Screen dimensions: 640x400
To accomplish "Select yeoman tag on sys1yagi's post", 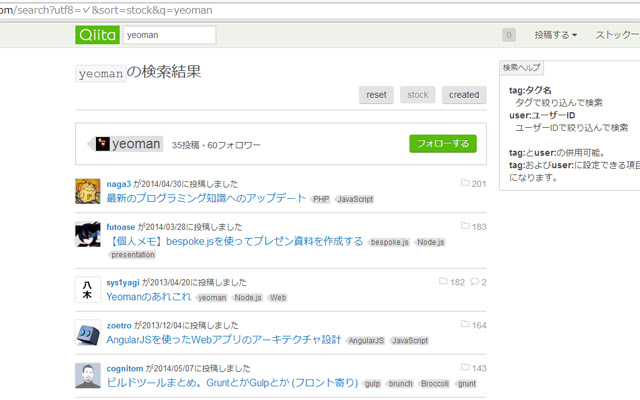I will click(x=212, y=298).
